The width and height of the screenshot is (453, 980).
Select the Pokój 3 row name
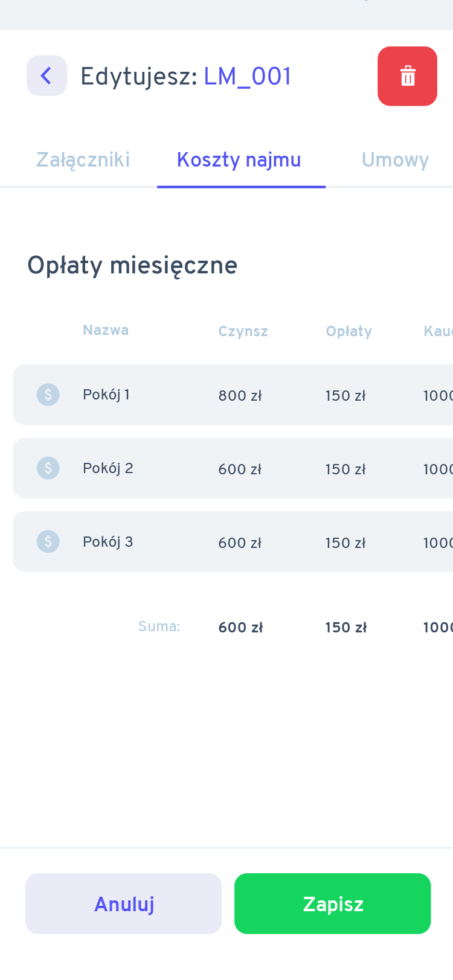(108, 542)
